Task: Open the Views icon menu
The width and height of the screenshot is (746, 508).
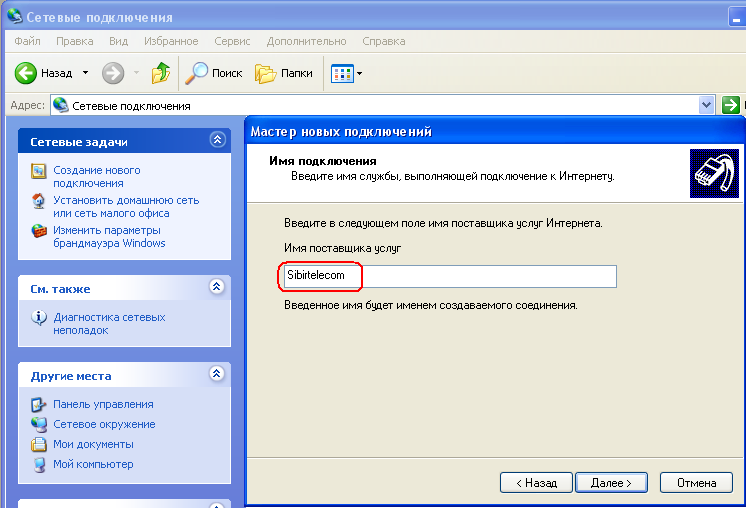Action: (x=343, y=73)
